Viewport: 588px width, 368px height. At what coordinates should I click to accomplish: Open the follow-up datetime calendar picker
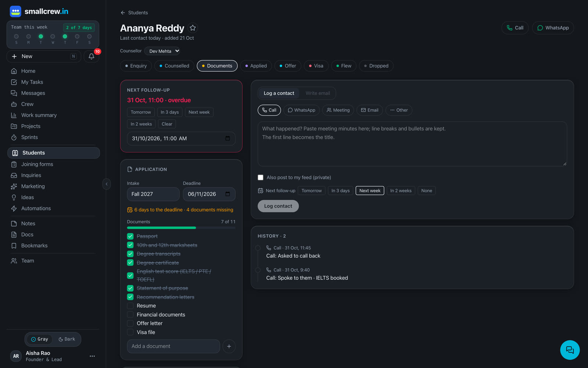tap(227, 138)
